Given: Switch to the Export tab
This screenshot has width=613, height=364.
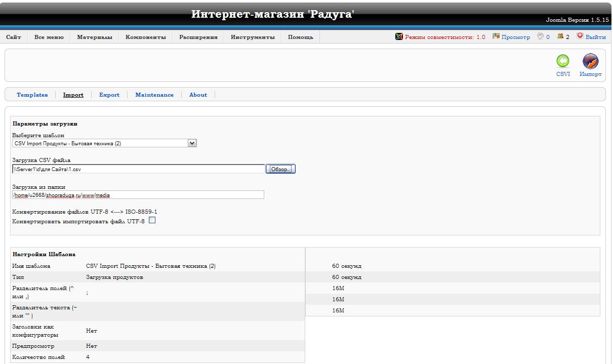Looking at the screenshot, I should click(x=109, y=95).
